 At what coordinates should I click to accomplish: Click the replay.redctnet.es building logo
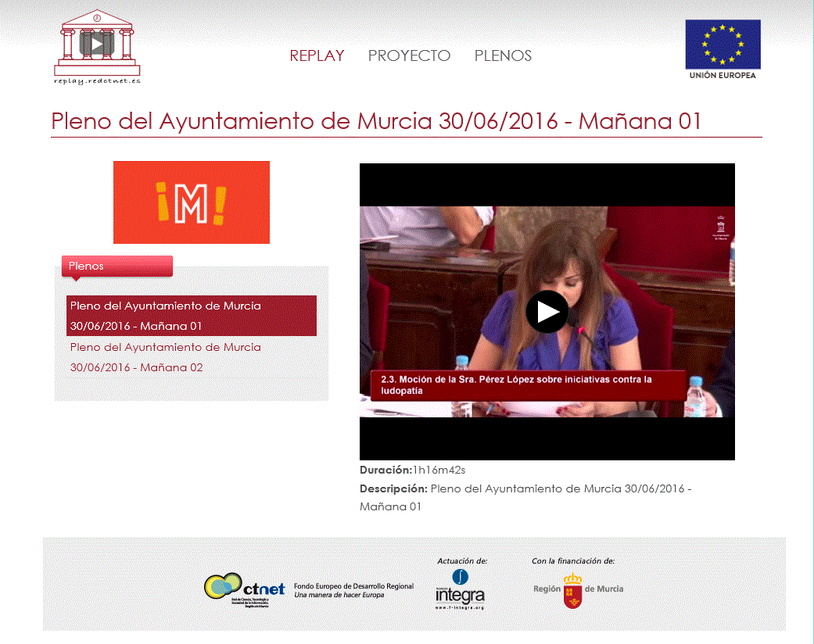(x=97, y=46)
